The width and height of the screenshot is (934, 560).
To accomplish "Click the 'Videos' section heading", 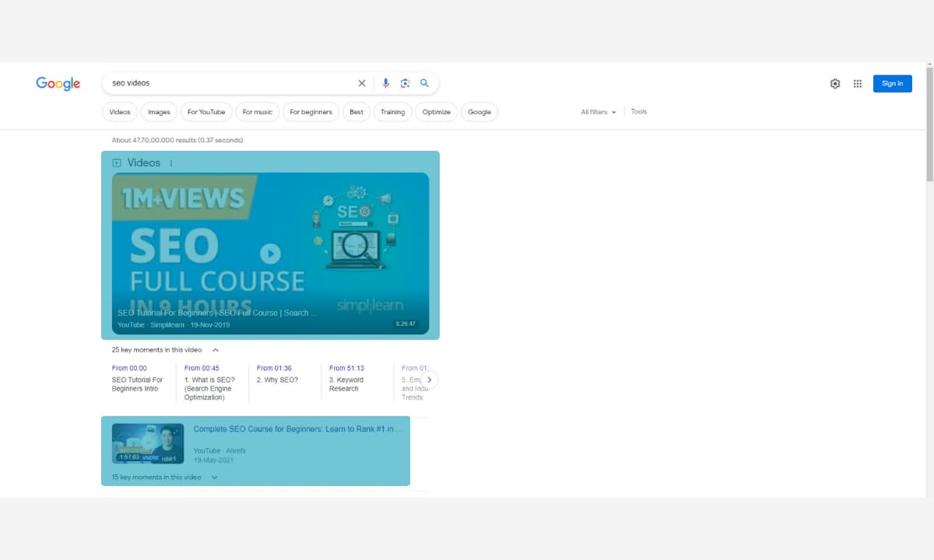I will click(x=144, y=163).
